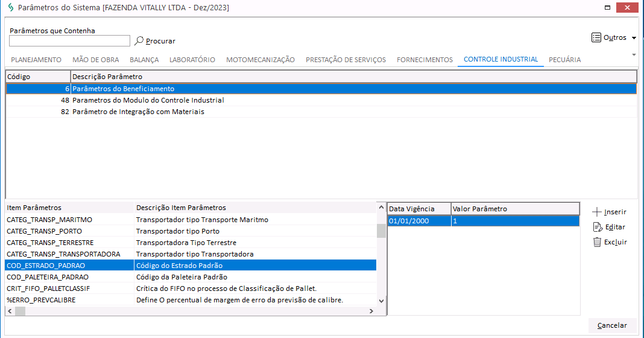This screenshot has width=644, height=338.
Task: Click the Descrição Parâmetro column header
Action: tap(353, 77)
